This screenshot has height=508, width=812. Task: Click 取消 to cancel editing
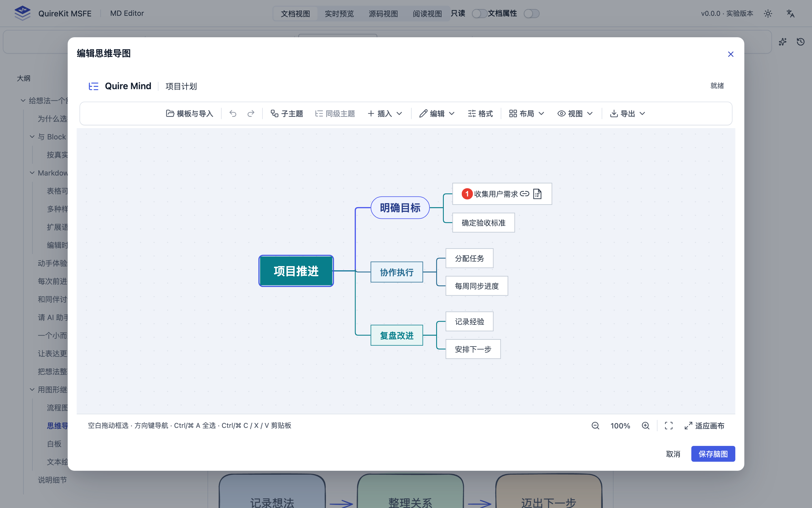point(673,454)
